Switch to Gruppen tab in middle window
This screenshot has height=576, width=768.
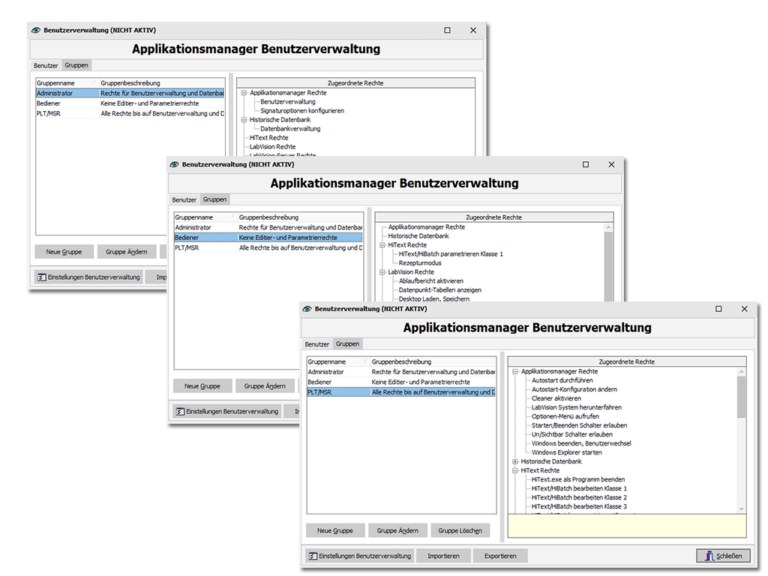tap(215, 199)
